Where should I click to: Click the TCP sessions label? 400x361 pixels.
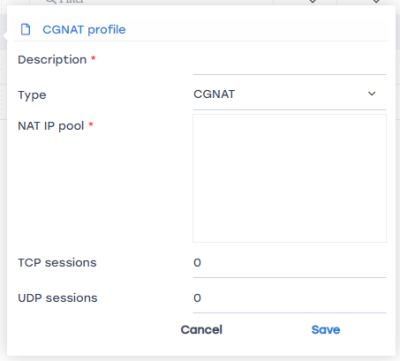click(x=57, y=263)
